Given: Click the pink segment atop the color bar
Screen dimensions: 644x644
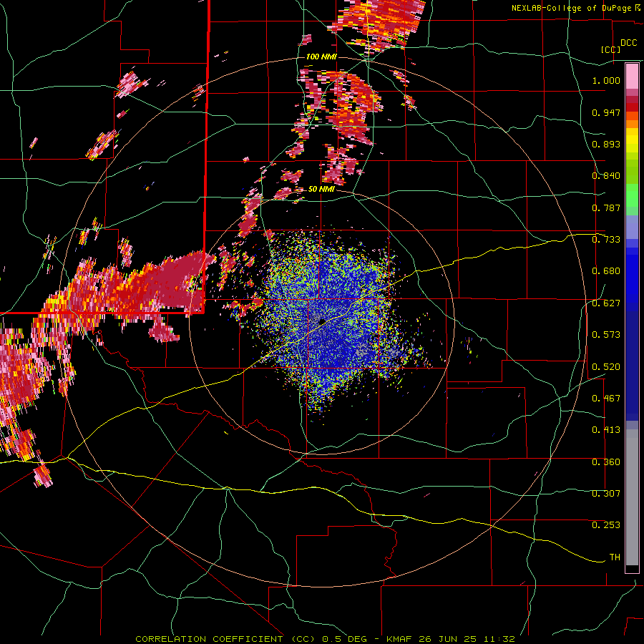Looking at the screenshot, I should [x=632, y=76].
